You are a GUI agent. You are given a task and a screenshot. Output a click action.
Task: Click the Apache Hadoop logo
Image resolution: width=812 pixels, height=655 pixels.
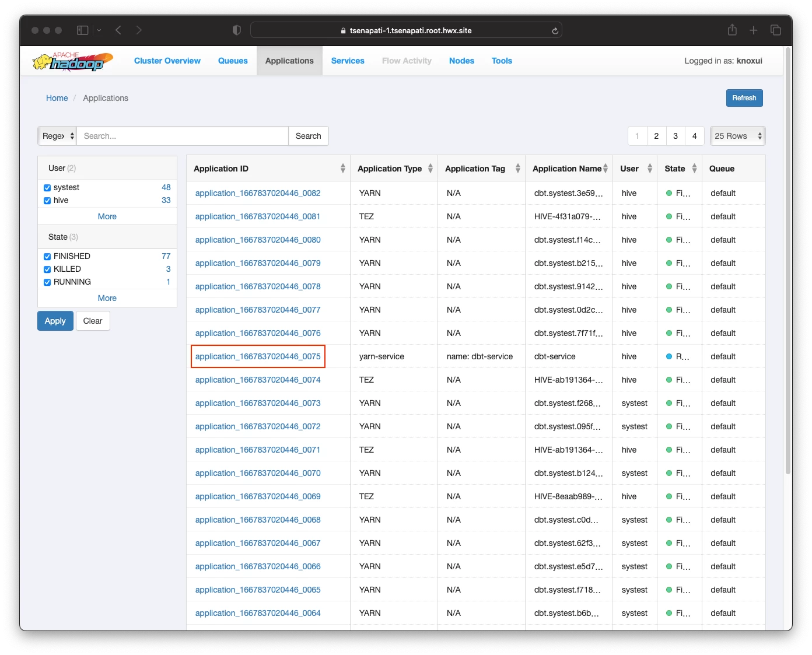point(72,61)
